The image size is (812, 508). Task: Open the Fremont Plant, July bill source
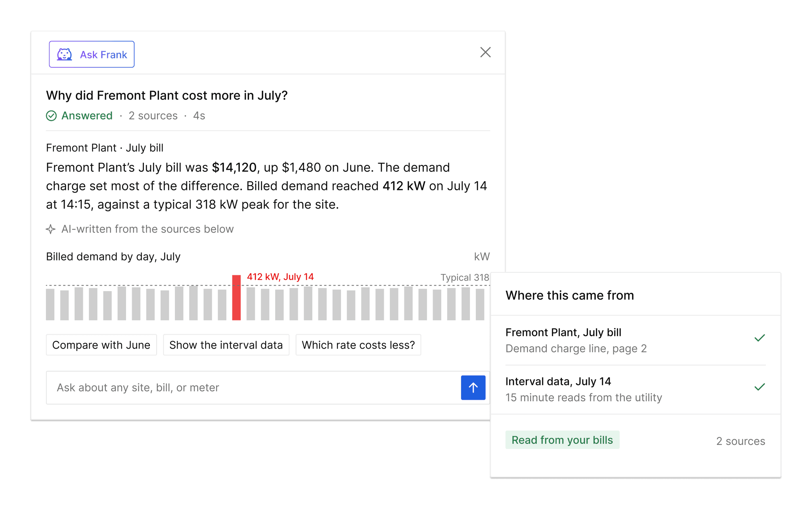point(636,340)
